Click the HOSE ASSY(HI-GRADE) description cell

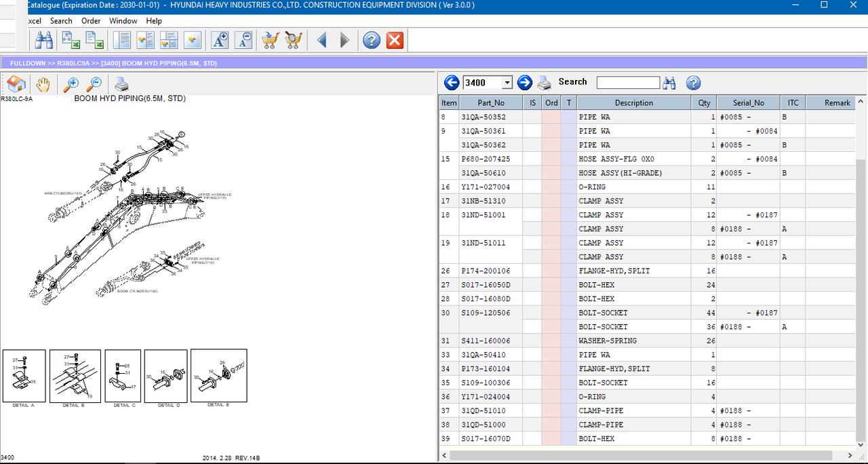[634, 173]
